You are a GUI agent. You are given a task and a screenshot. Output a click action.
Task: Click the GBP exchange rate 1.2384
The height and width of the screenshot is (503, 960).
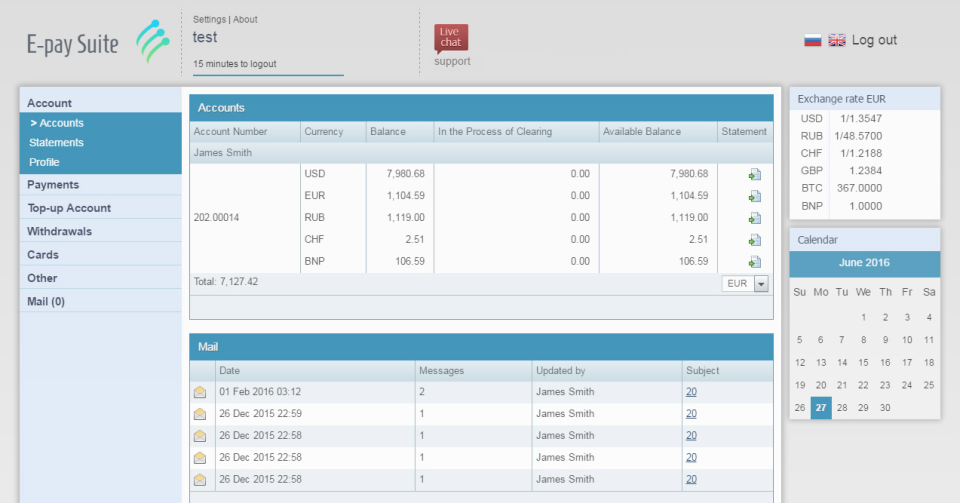click(x=865, y=171)
